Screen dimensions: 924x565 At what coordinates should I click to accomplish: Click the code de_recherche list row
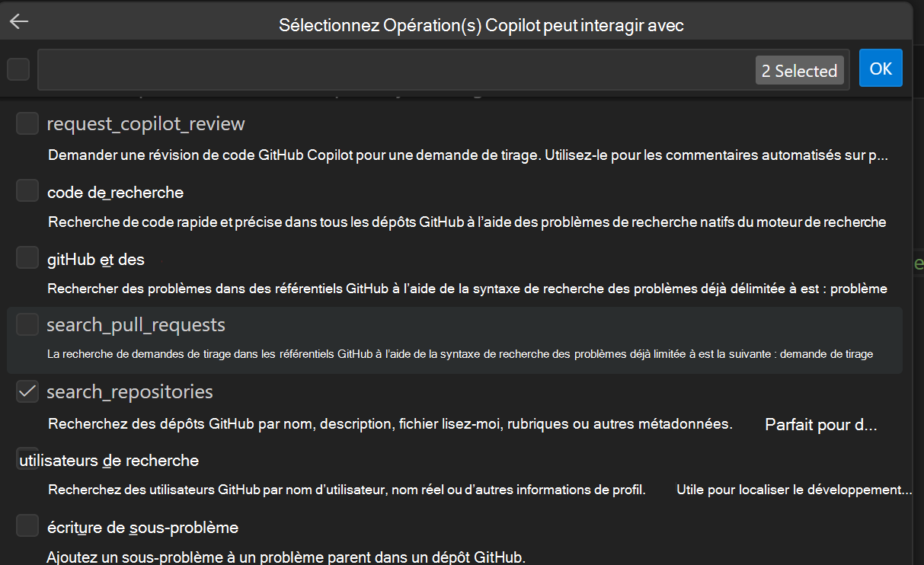click(x=115, y=191)
